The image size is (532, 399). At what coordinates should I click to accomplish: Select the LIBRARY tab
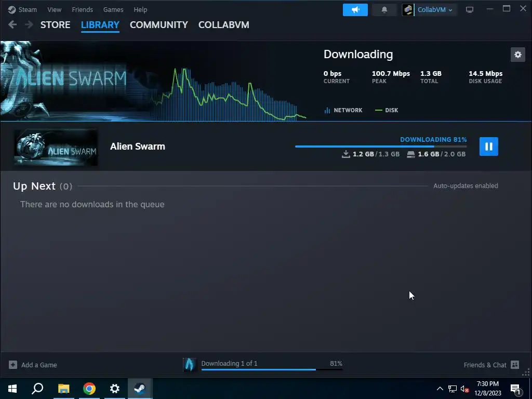(x=100, y=25)
